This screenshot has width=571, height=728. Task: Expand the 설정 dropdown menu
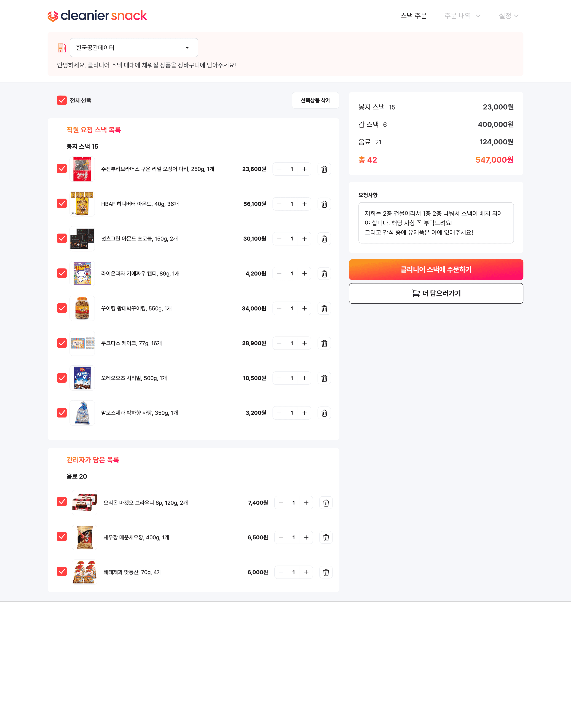(508, 16)
